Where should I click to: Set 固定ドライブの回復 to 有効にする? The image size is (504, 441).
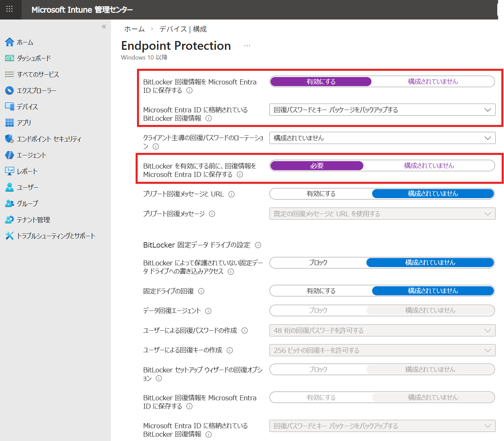tap(321, 291)
